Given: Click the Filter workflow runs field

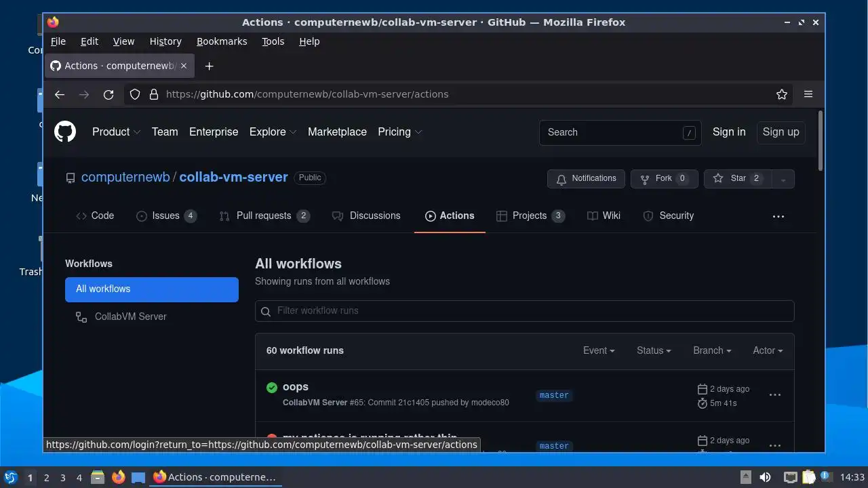Looking at the screenshot, I should click(x=525, y=310).
